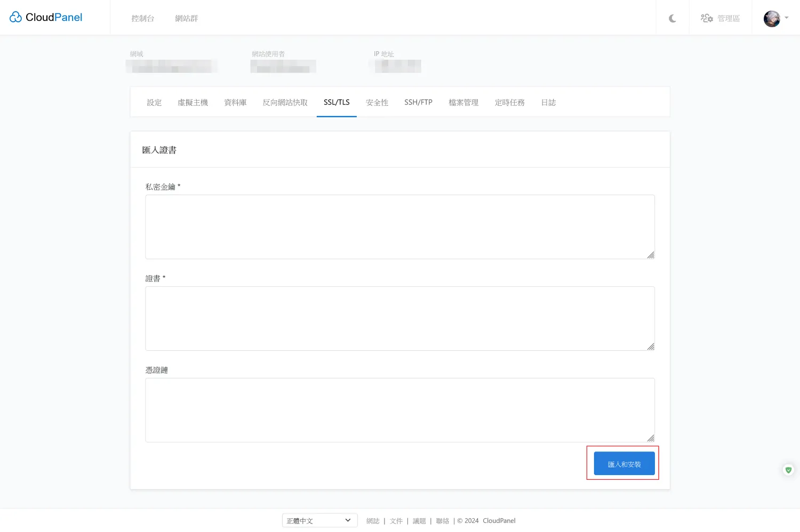Screen dimensions: 800x532
Task: Click the 私密金鑰 textarea resize handle
Action: [x=651, y=255]
